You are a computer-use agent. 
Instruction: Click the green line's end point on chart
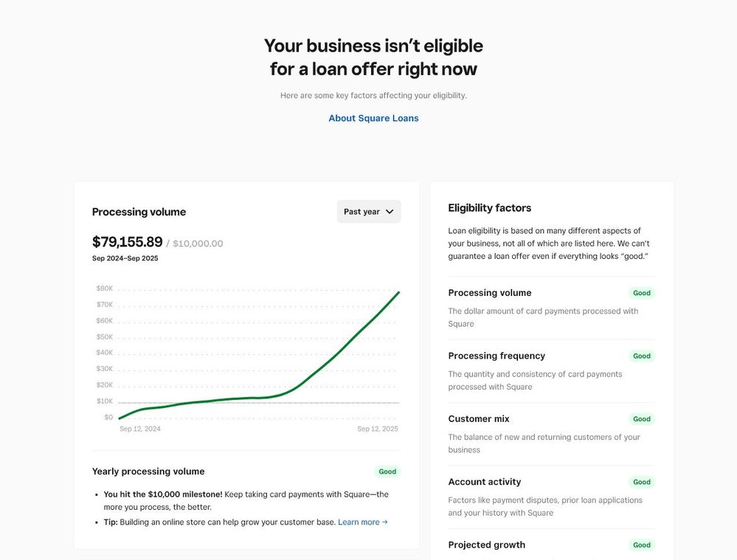399,292
